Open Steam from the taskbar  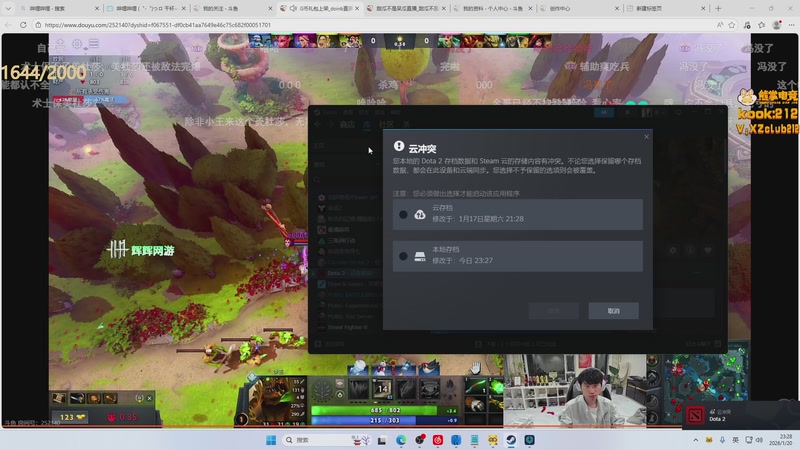(511, 440)
